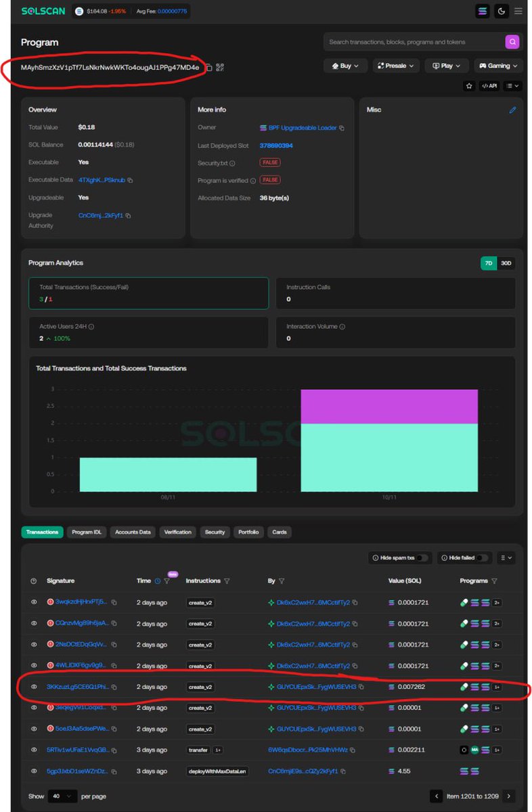Select the 30D analytics range
Image resolution: width=532 pixels, height=812 pixels.
506,263
